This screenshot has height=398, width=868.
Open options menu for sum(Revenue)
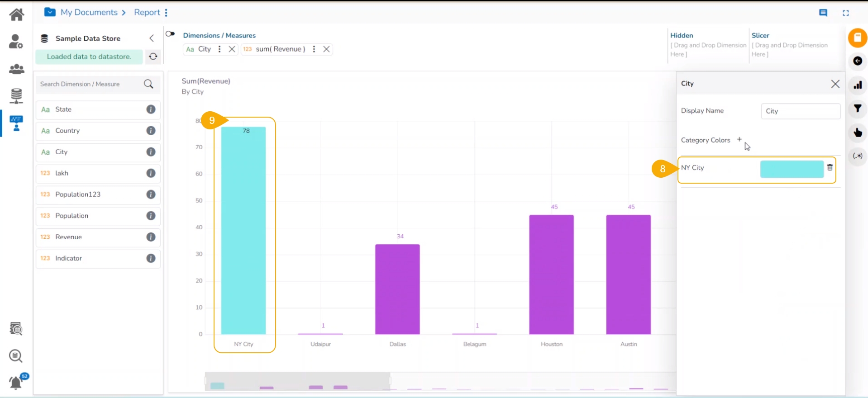tap(314, 49)
